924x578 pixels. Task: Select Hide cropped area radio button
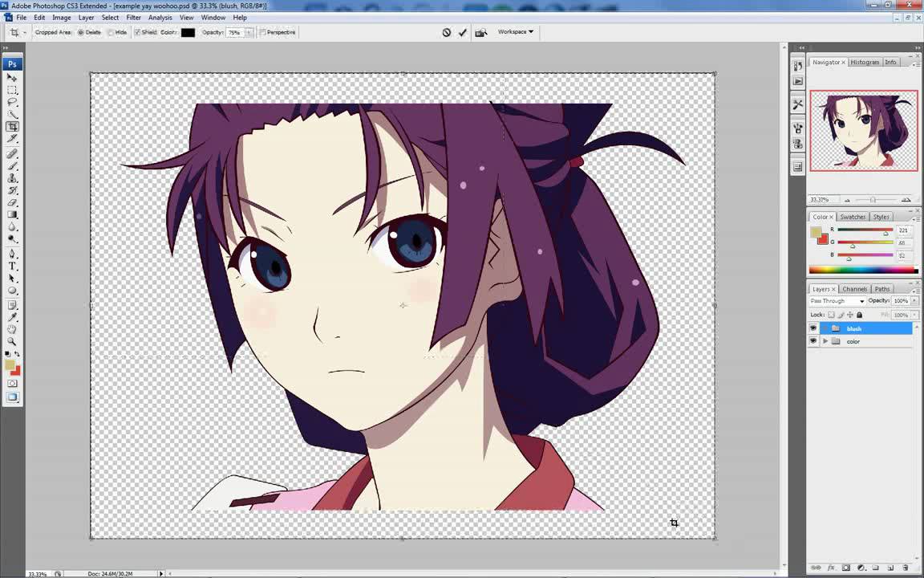point(110,32)
